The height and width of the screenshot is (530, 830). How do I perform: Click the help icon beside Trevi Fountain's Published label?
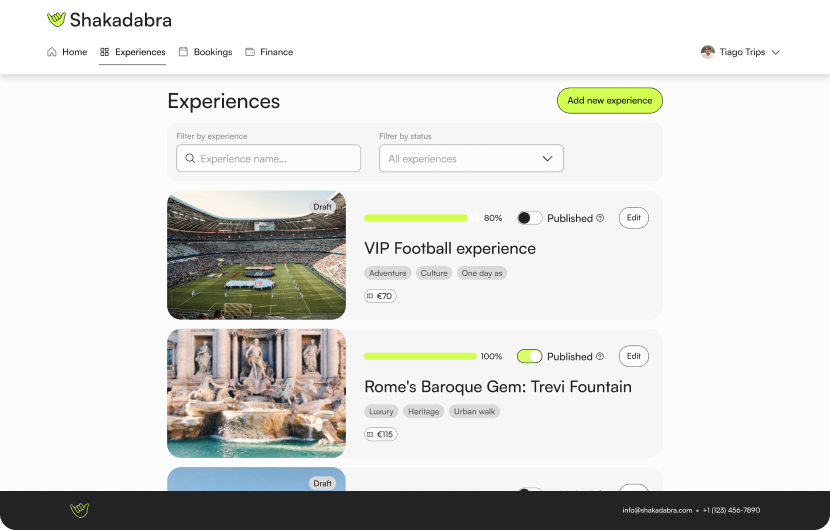click(600, 356)
